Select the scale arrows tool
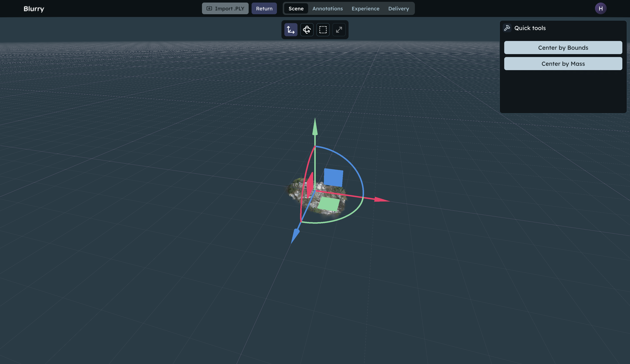This screenshot has height=364, width=630. tap(339, 30)
